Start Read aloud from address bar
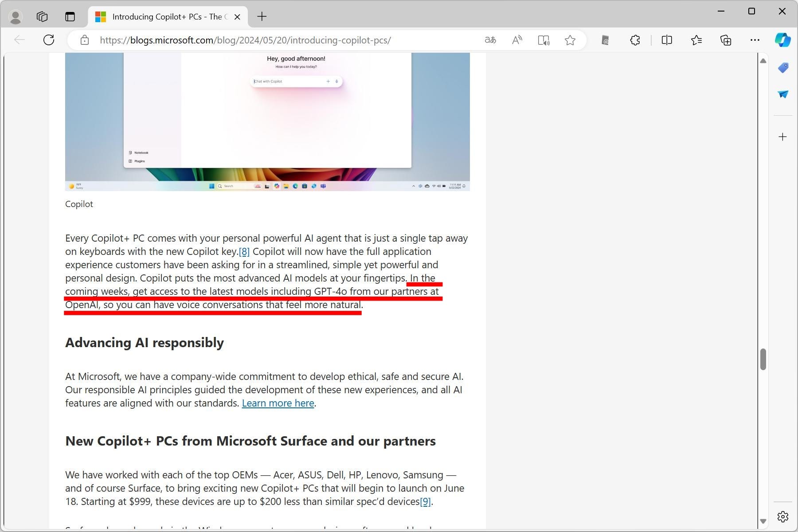The width and height of the screenshot is (798, 532). pyautogui.click(x=517, y=40)
